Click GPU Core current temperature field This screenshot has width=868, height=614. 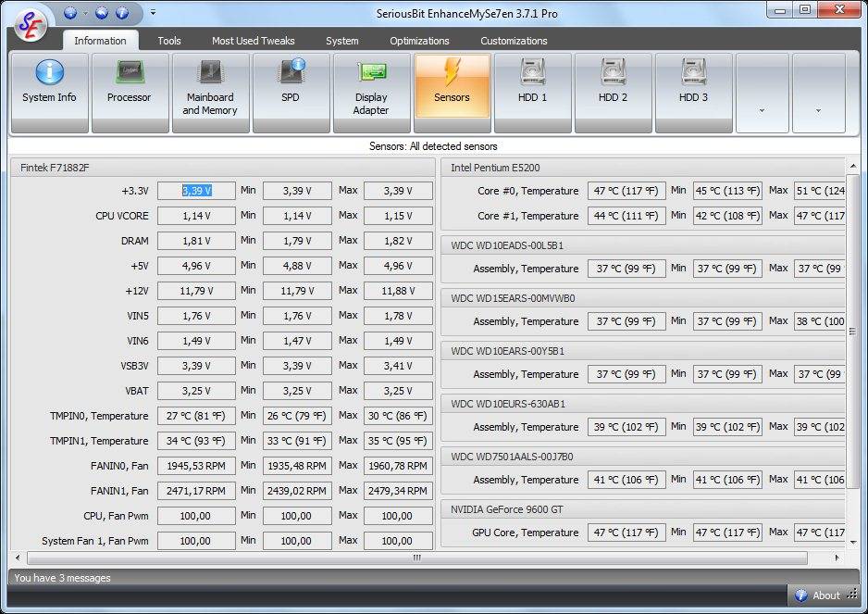coord(626,533)
